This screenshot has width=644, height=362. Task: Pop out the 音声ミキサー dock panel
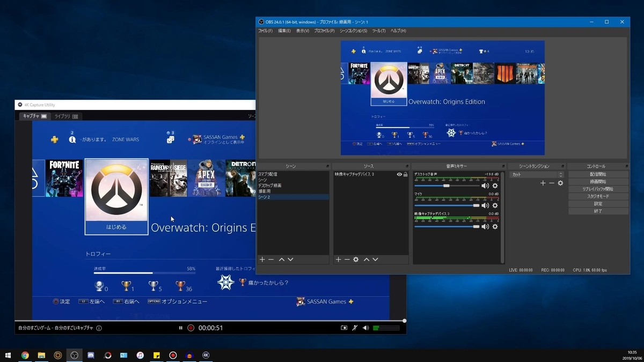click(x=503, y=166)
